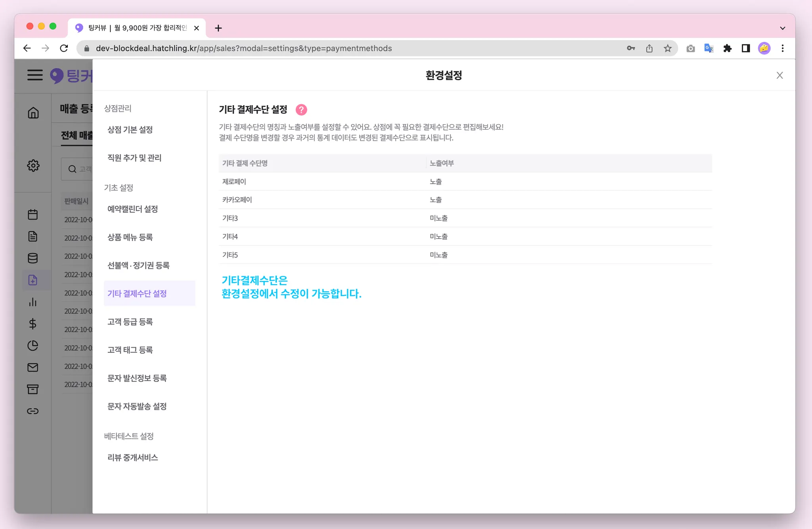This screenshot has height=529, width=812.
Task: Close the 환경설정 modal with X
Action: (x=779, y=75)
